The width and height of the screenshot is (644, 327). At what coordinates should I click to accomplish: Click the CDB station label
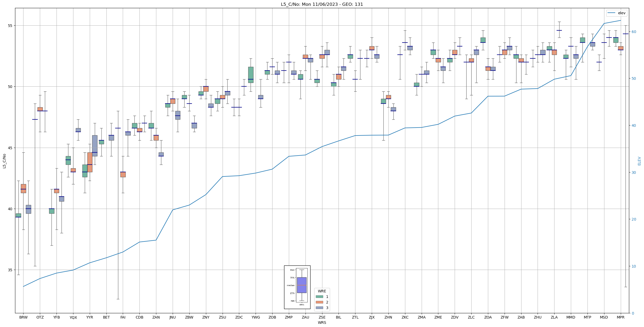click(x=139, y=317)
